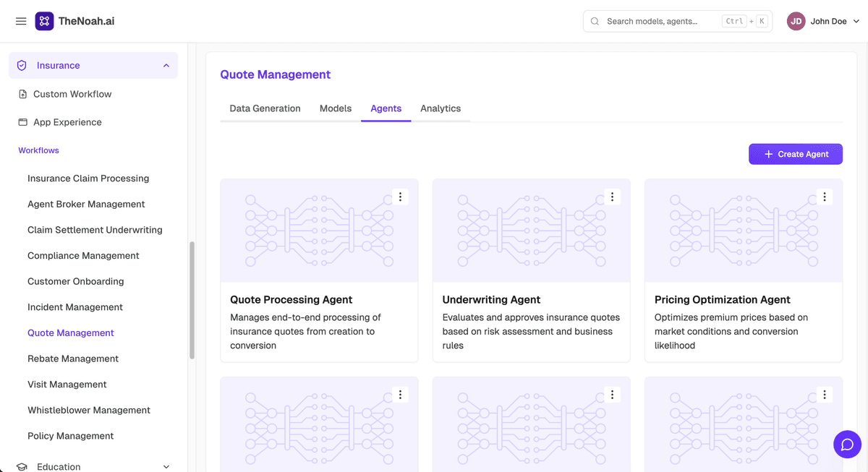Click the TheNoah.ai logo icon
The height and width of the screenshot is (472, 868).
click(44, 21)
